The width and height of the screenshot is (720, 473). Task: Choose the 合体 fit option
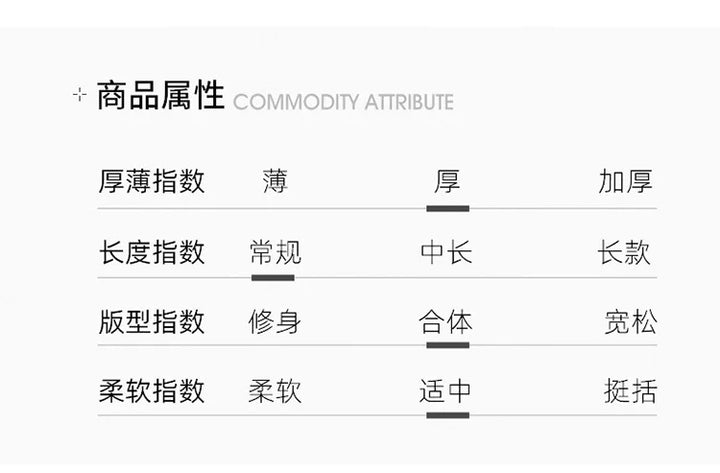[x=446, y=322]
